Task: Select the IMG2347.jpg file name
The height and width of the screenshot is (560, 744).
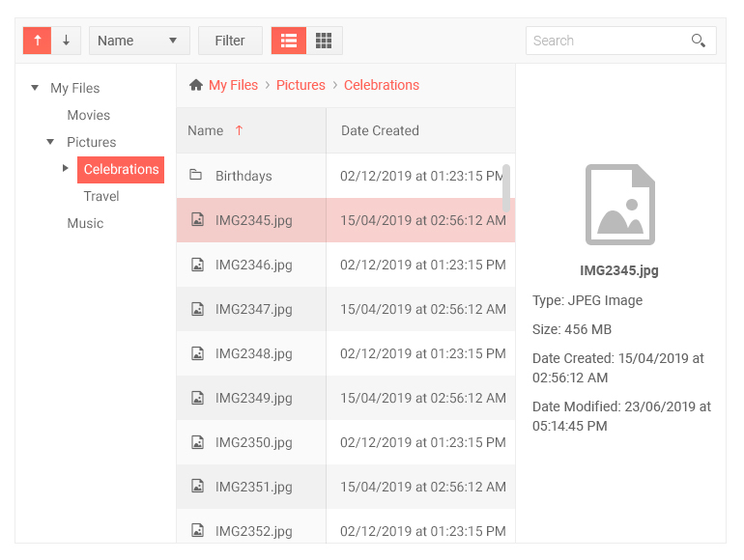Action: (254, 310)
